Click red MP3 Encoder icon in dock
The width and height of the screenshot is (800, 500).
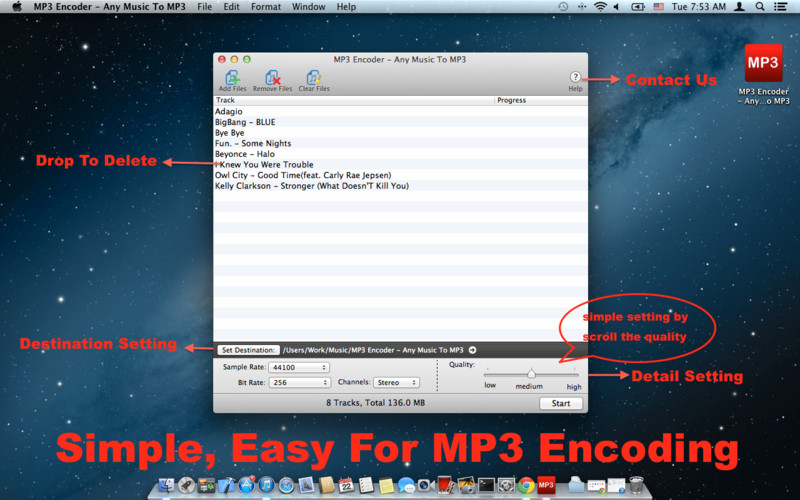546,485
